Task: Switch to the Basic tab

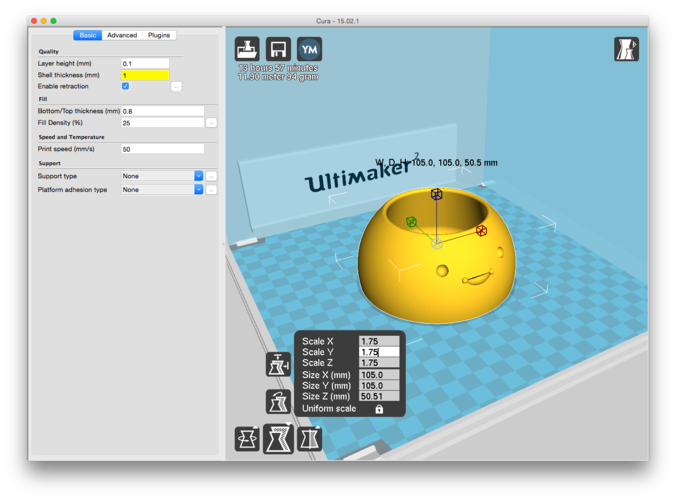Action: pos(88,35)
